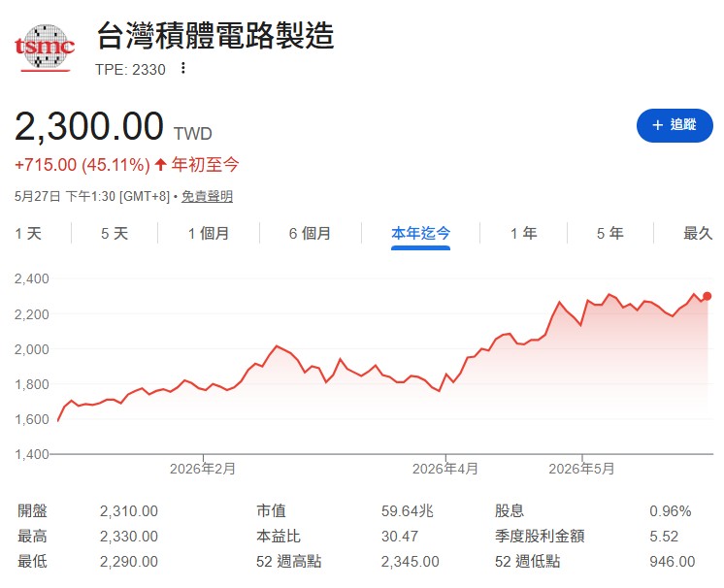Open the 免責聲明 disclaimer link
Image resolution: width=724 pixels, height=588 pixels.
click(207, 197)
